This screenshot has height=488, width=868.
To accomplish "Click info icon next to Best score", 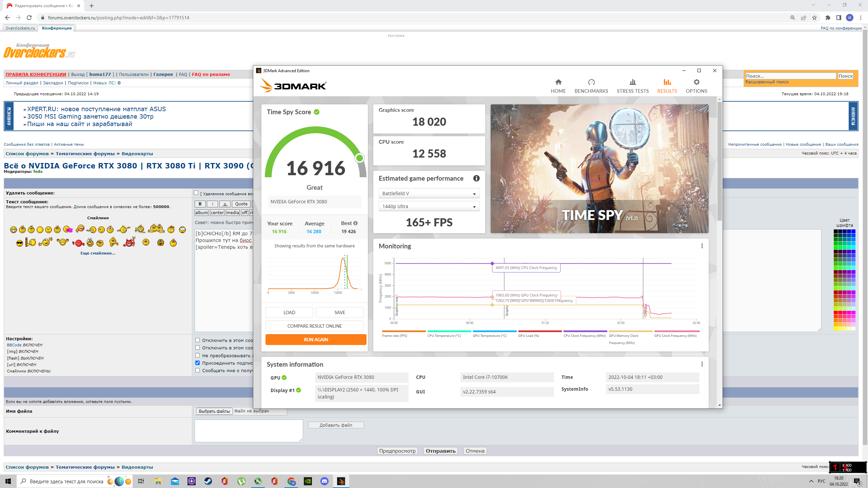I will coord(355,223).
